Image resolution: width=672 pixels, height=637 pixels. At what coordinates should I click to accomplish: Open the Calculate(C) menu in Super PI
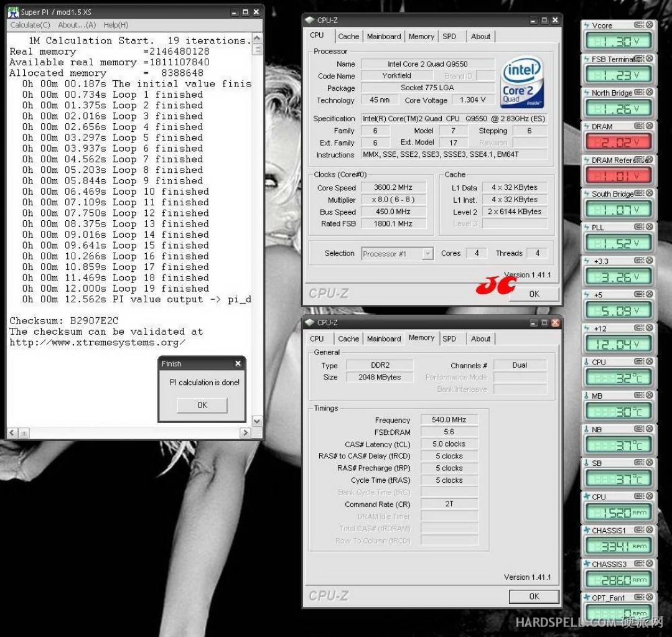pyautogui.click(x=30, y=25)
